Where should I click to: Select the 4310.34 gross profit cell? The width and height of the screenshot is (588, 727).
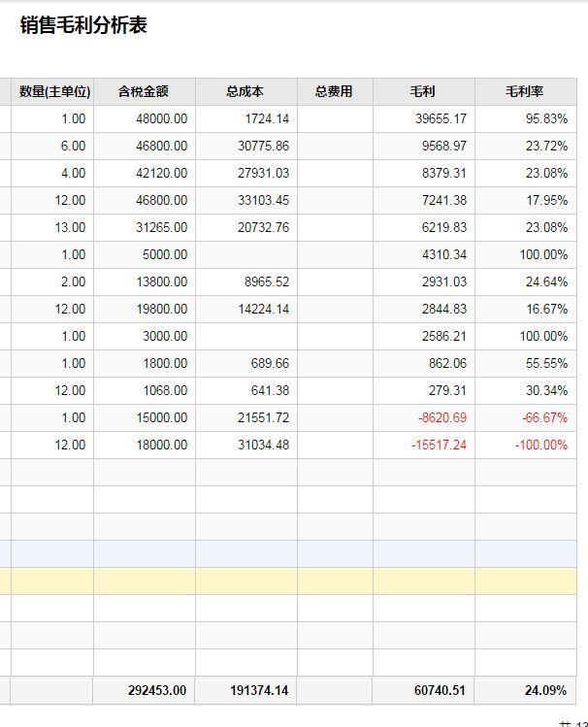[x=424, y=255]
